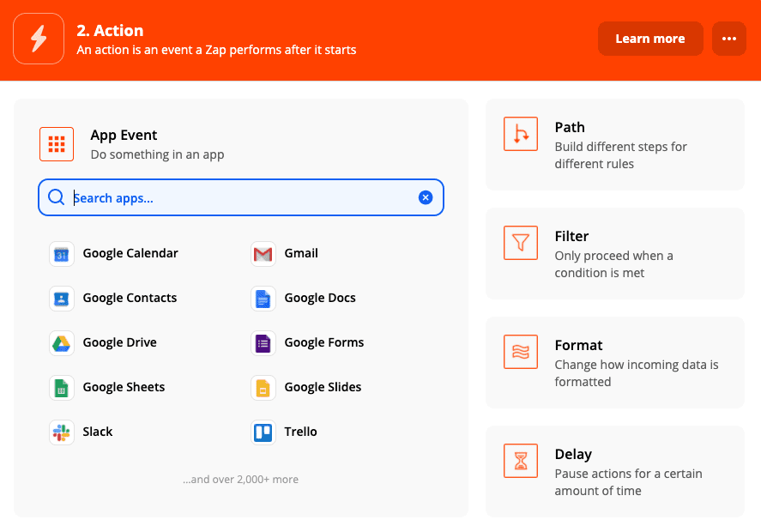This screenshot has width=761, height=532.
Task: Click the Format waves icon
Action: (521, 352)
